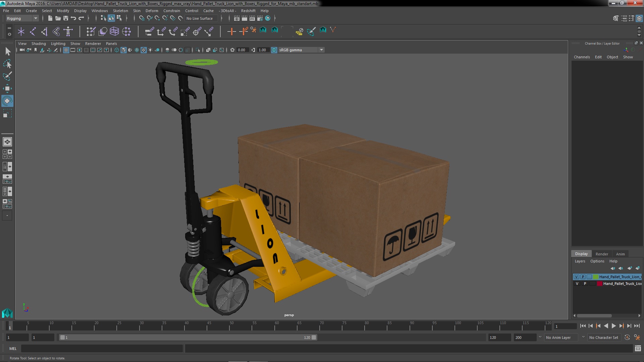Step to next keyframe

621,326
